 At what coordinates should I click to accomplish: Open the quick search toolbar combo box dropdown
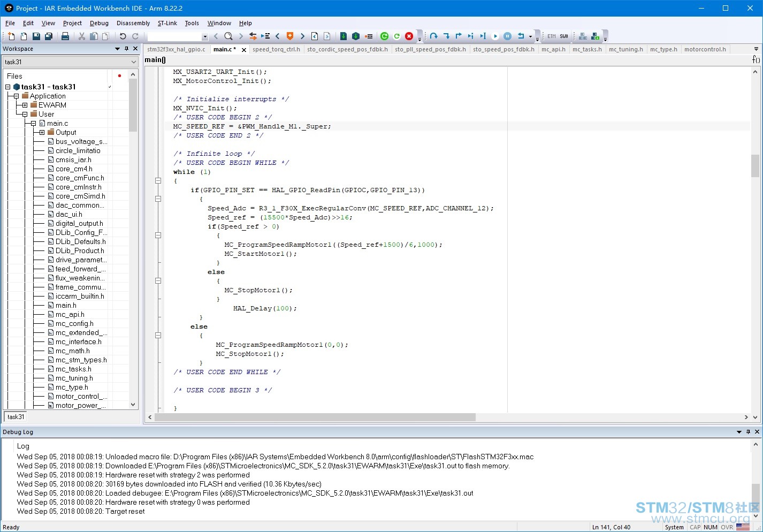click(205, 36)
